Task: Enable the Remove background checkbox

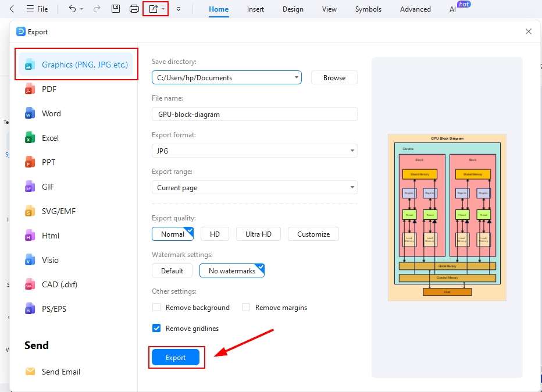Action: pyautogui.click(x=155, y=307)
